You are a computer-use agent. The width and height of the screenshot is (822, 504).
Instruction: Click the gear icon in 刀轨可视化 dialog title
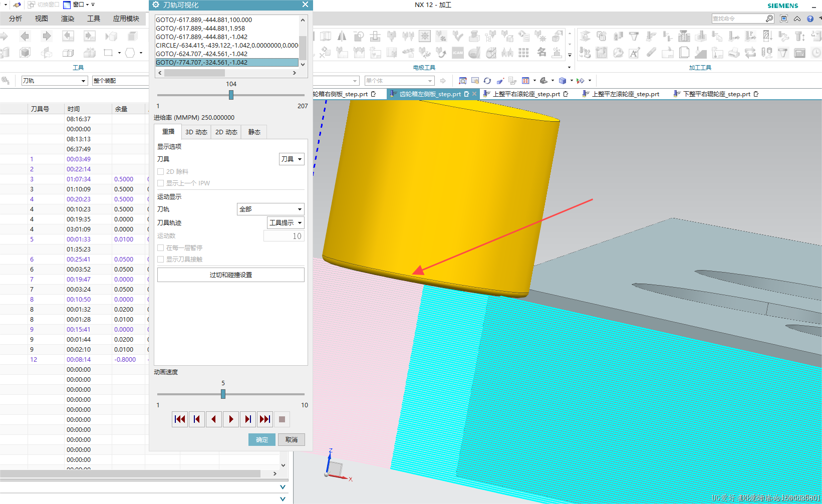click(x=156, y=5)
